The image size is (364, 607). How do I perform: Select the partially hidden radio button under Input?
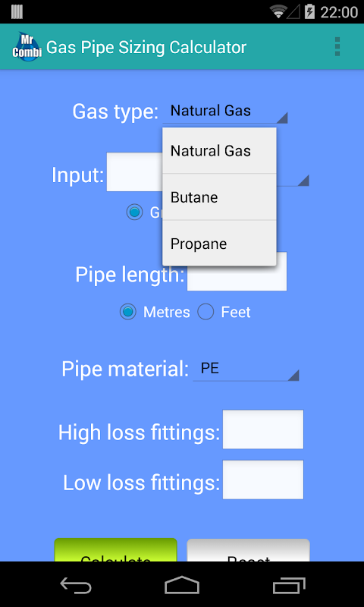[x=135, y=212]
